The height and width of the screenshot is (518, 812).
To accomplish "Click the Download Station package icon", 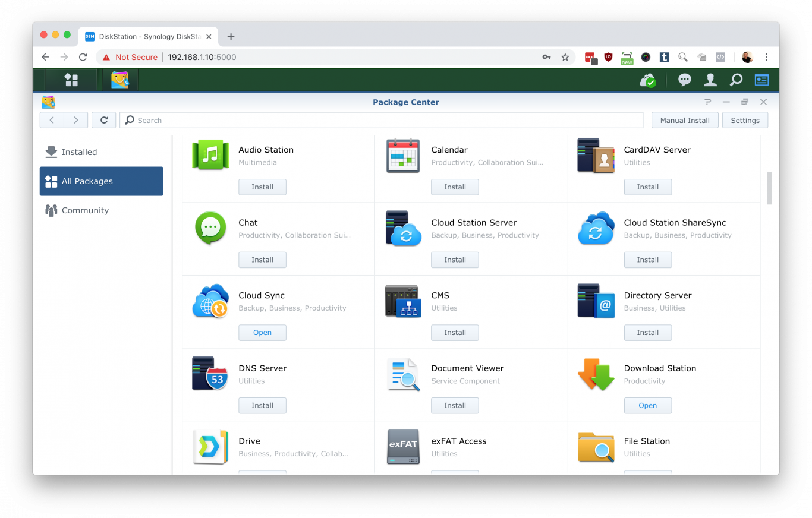I will [x=596, y=374].
